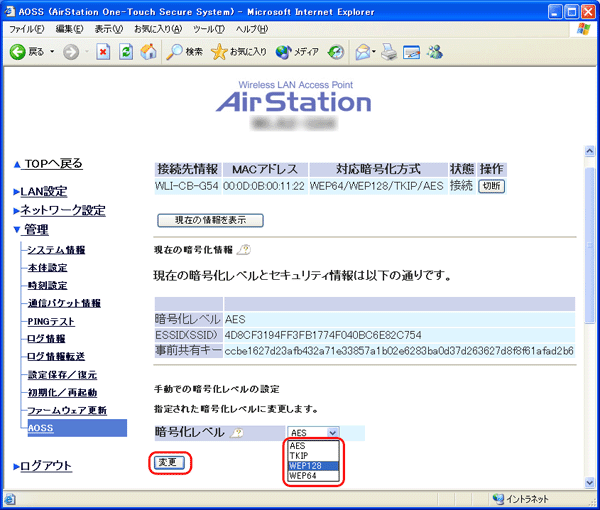
Task: Open the Search (検索) toolbar icon
Action: pos(174,52)
